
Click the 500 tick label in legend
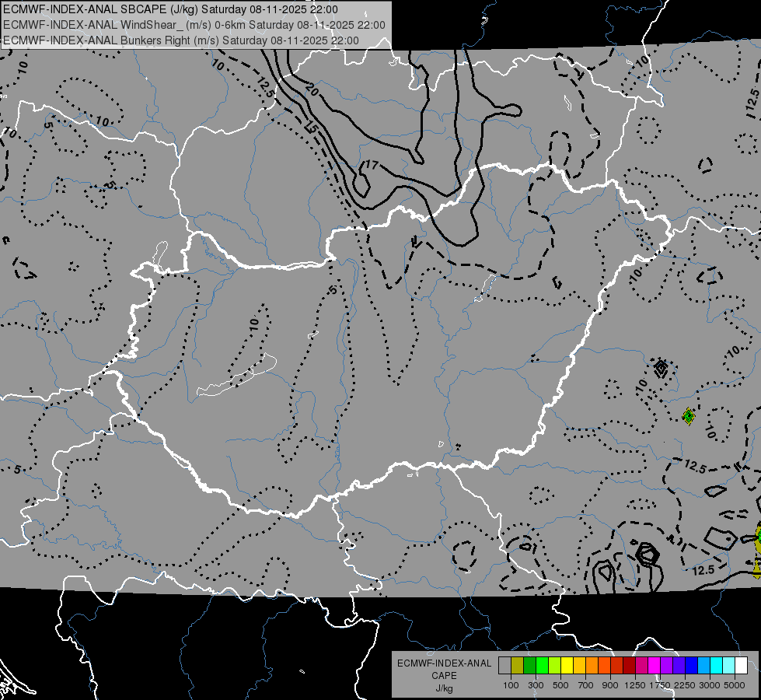[560, 685]
